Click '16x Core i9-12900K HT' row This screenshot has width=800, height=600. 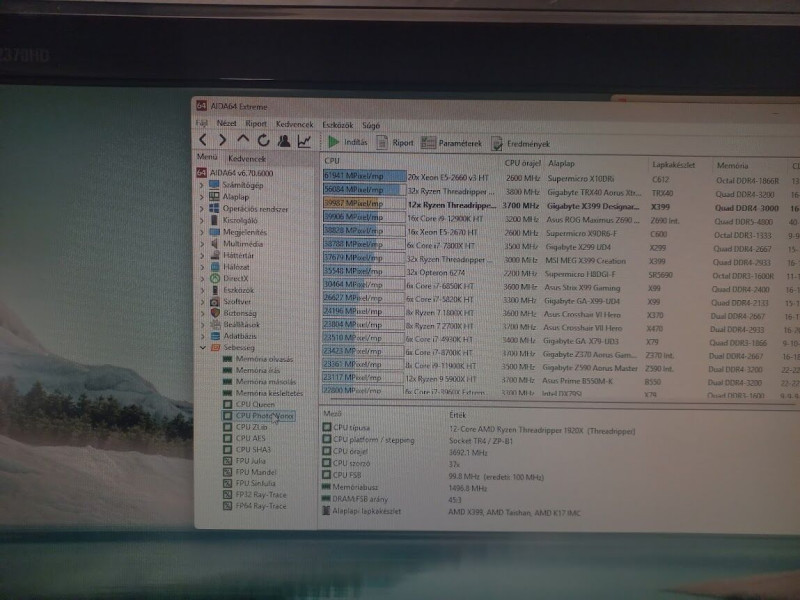445,218
